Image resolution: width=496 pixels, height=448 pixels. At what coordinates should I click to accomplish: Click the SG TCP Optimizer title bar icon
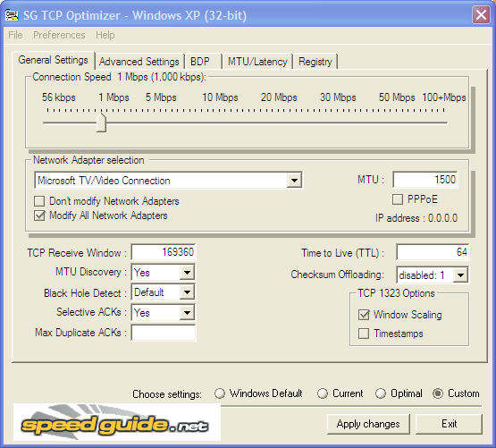coord(12,15)
